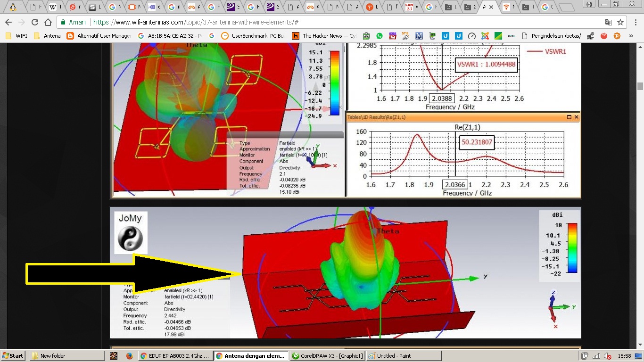Open the SMS pencil bookmark icon
Viewport: 644px width, 362px height.
[405, 36]
